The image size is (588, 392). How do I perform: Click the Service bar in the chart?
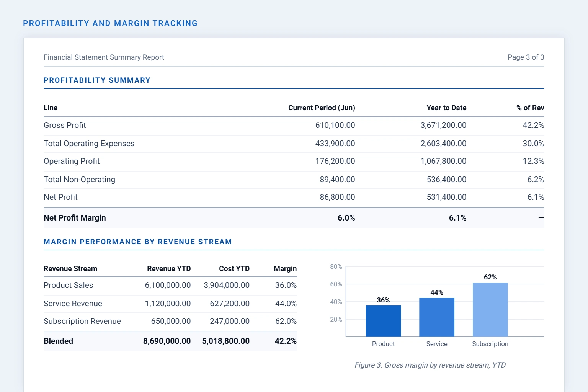(x=437, y=317)
